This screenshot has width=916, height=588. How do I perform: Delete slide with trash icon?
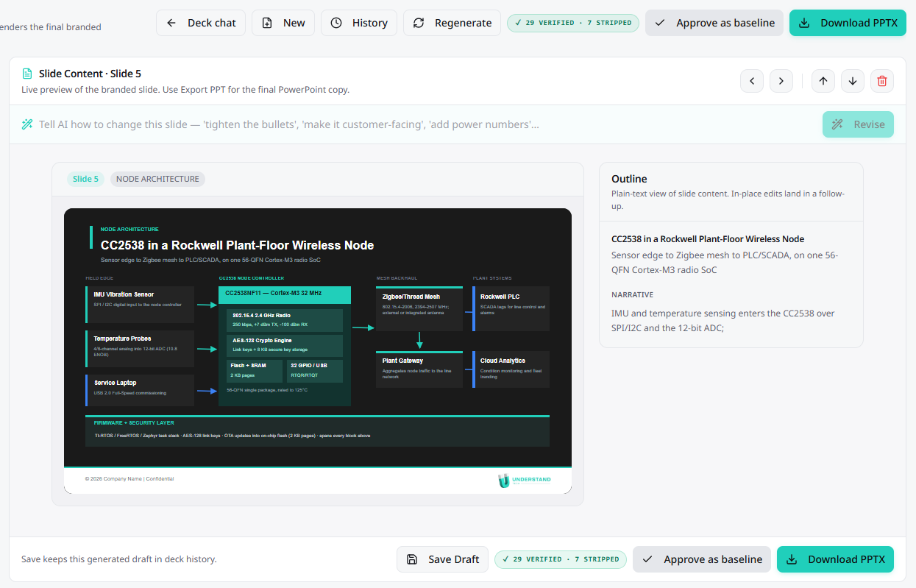882,81
